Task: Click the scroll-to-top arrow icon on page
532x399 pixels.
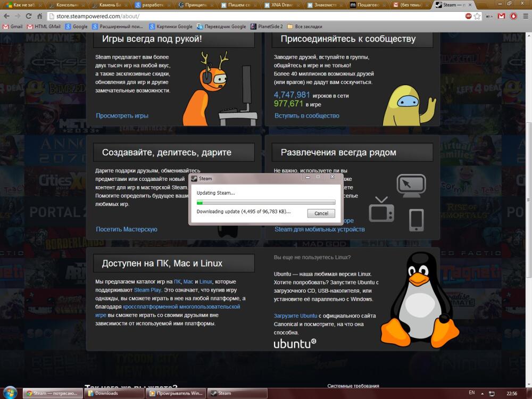Action: 7,39
